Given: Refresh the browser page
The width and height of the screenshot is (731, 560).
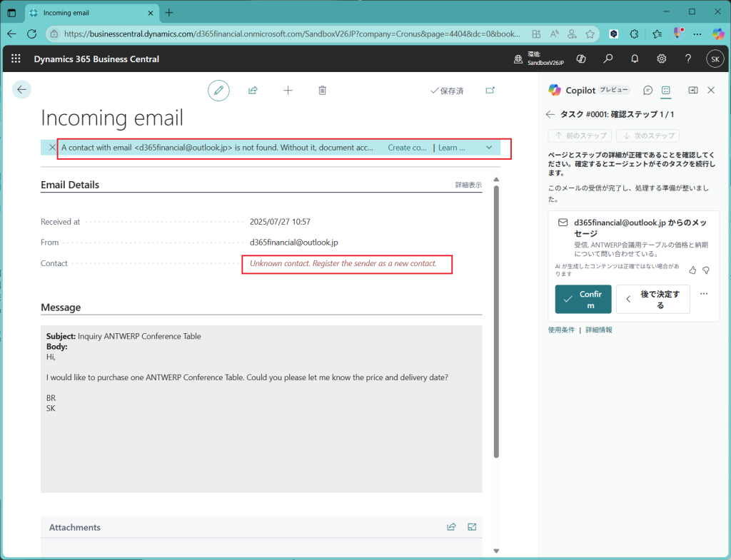Looking at the screenshot, I should [31, 34].
